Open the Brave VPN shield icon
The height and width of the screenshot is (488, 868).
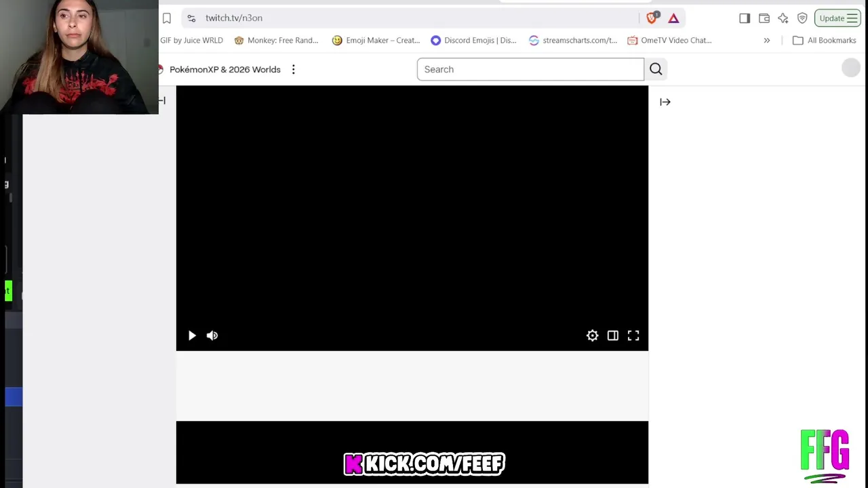click(802, 18)
